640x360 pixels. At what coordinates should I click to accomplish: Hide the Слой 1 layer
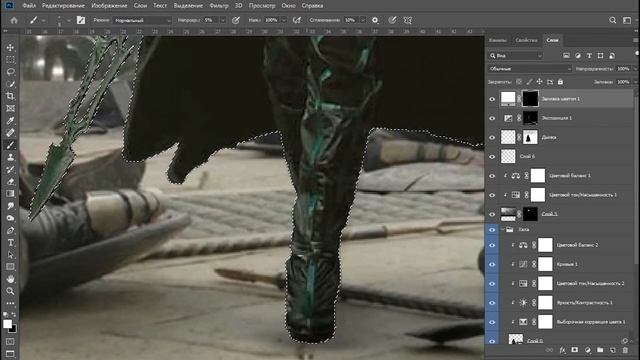492,214
